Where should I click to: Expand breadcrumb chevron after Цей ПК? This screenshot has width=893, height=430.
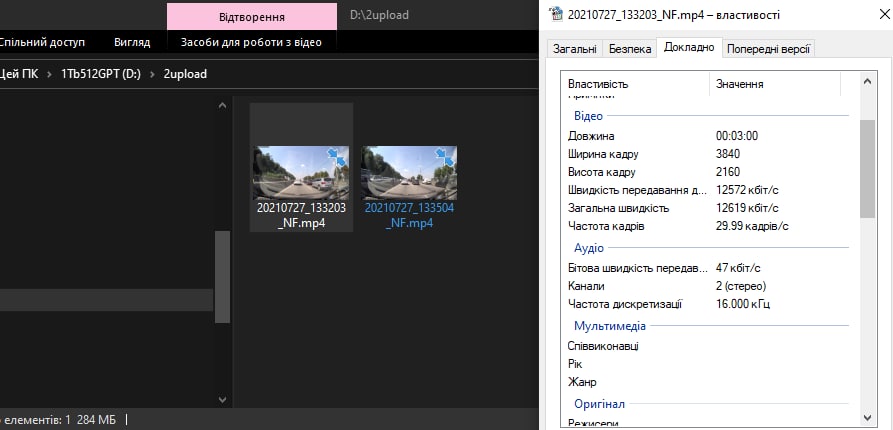50,74
